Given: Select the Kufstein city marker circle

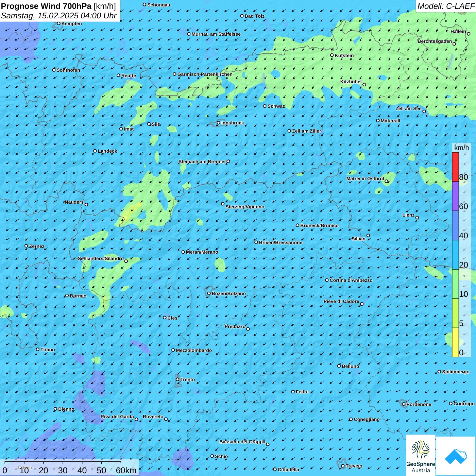Looking at the screenshot, I should click(332, 55).
